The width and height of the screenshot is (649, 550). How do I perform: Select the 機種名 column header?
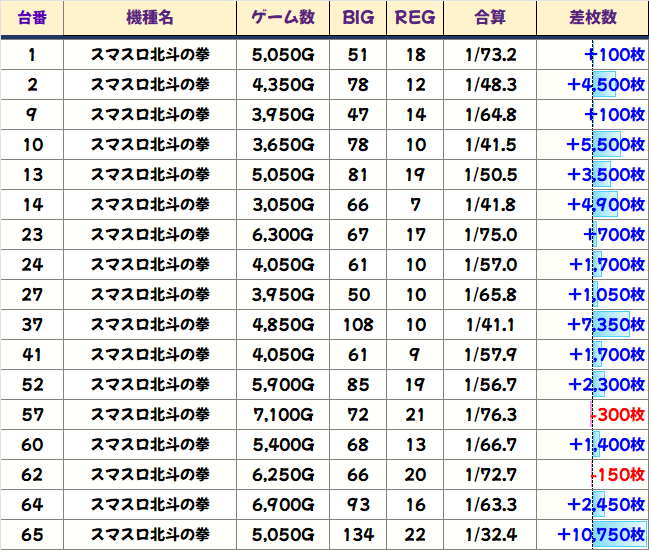click(150, 18)
